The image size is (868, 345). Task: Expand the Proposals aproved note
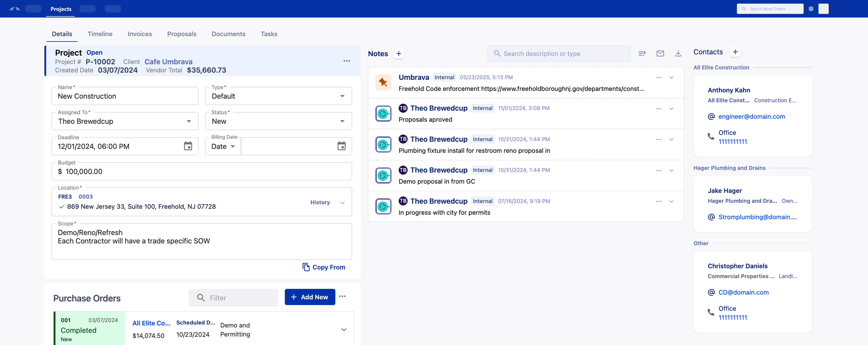click(x=671, y=109)
